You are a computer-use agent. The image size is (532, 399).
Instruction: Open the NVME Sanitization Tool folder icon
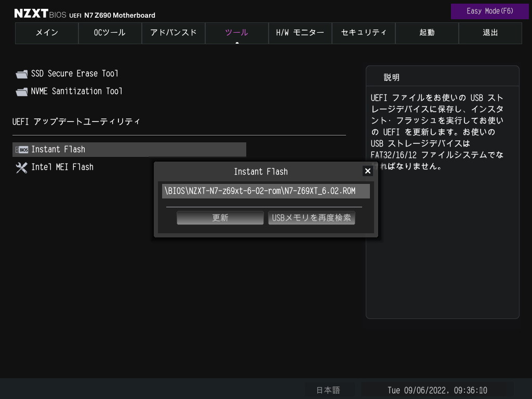coord(22,91)
